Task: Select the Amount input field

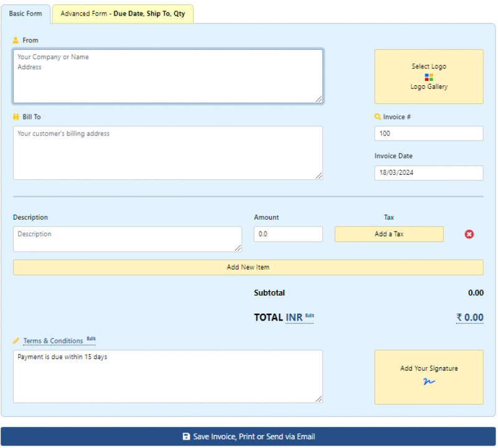Action: (x=288, y=235)
